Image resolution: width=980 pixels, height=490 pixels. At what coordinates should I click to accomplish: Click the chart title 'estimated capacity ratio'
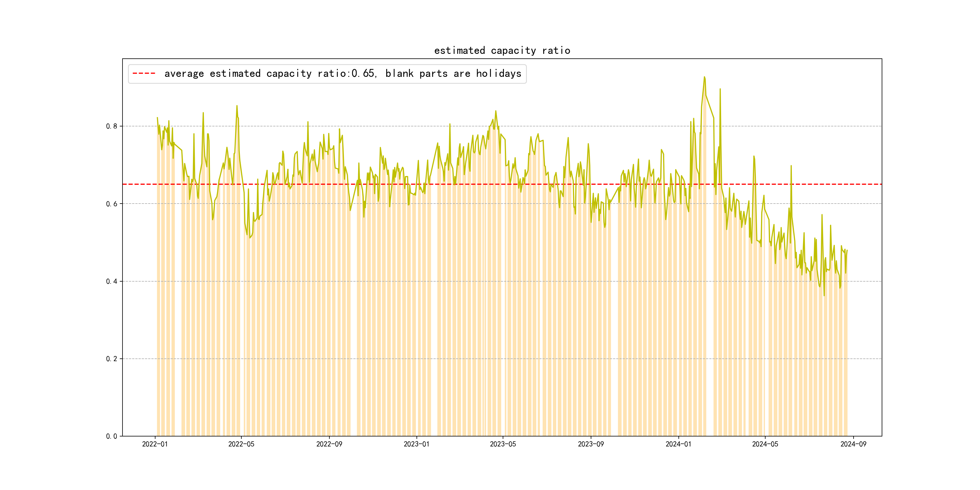502,50
